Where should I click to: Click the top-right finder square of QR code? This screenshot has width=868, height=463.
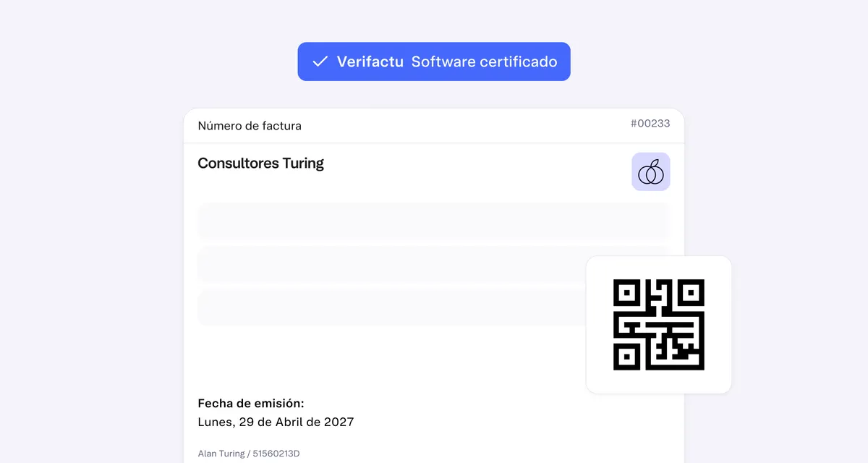point(692,292)
